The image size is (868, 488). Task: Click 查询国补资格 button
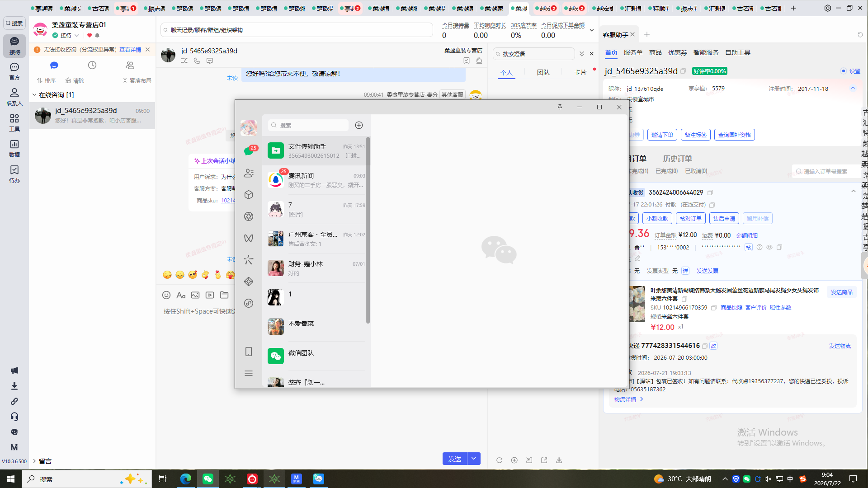pos(735,135)
